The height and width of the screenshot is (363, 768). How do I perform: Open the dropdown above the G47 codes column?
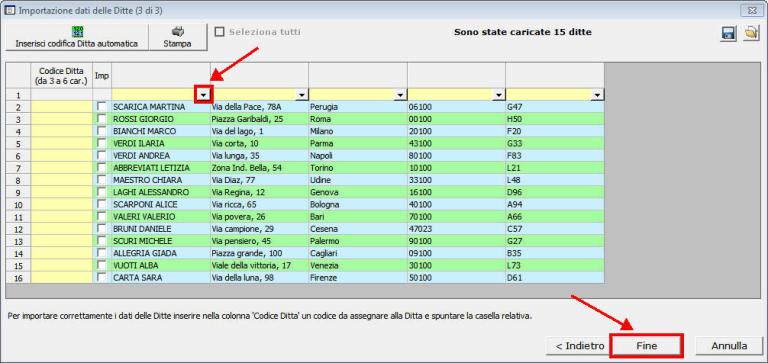598,95
